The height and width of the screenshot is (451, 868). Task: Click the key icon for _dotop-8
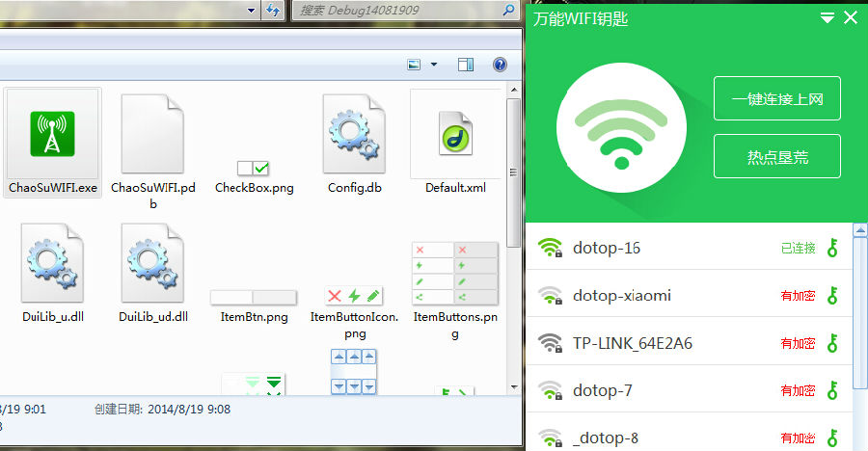click(x=832, y=438)
